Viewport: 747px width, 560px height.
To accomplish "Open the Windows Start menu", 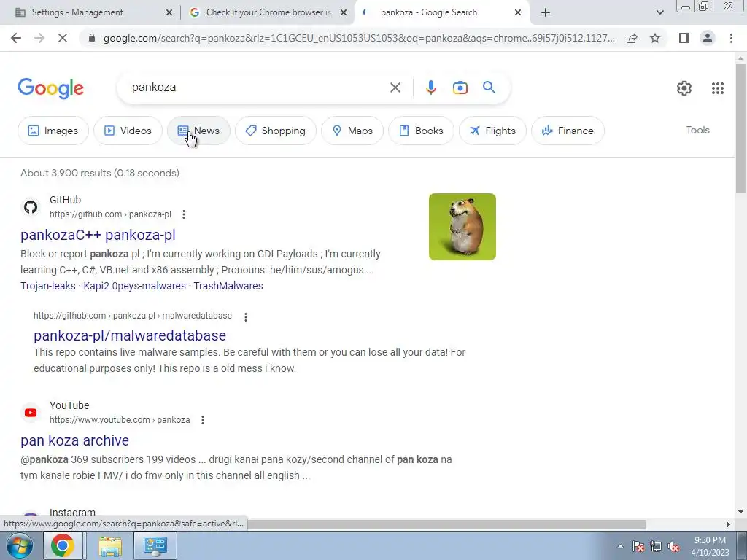I will [x=19, y=545].
